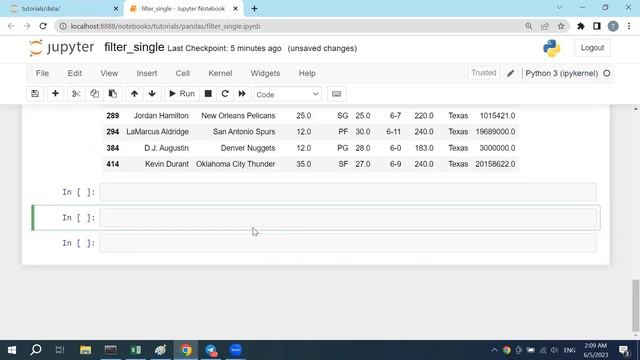Screen dimensions: 640x360
Task: Open Telegram from the taskbar
Action: click(211, 350)
